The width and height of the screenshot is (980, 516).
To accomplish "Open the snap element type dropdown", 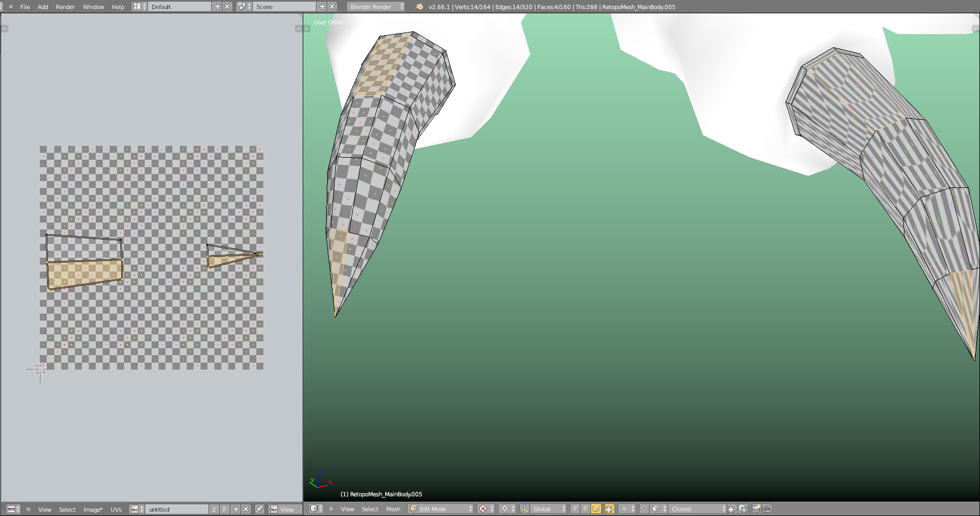I will click(x=659, y=509).
